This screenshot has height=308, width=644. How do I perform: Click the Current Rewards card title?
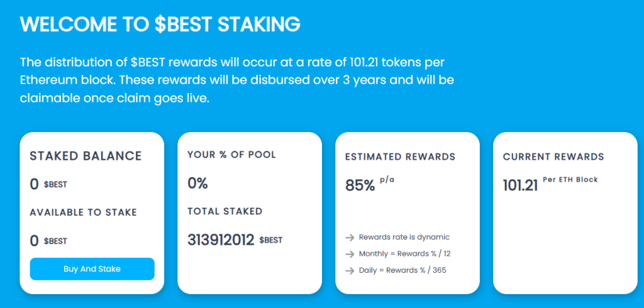coord(553,157)
